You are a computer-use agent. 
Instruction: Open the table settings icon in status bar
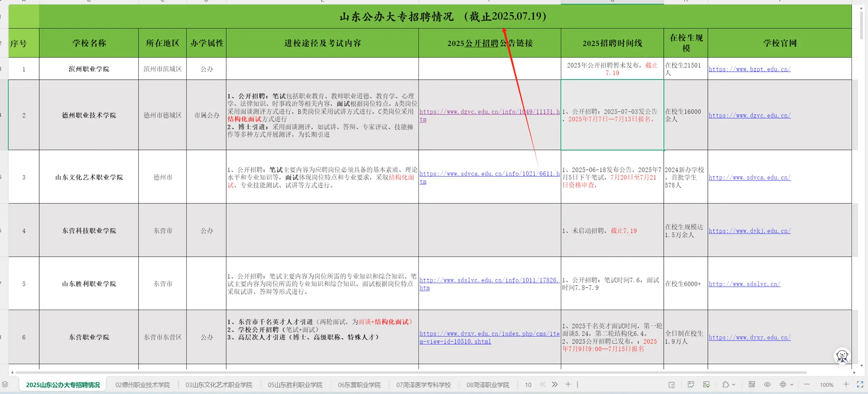[x=752, y=385]
